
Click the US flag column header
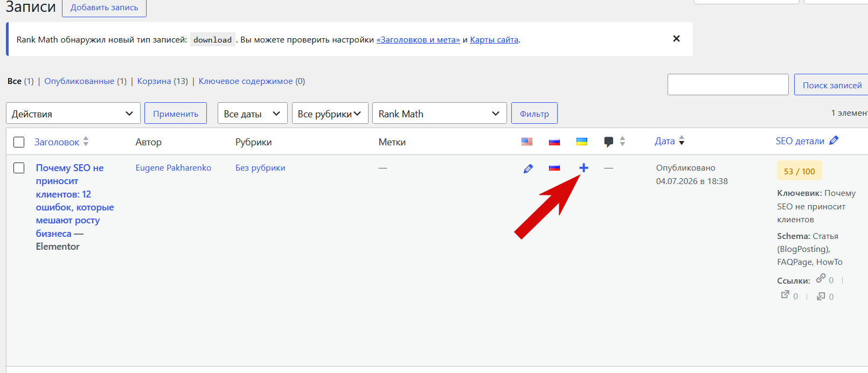[x=527, y=142]
